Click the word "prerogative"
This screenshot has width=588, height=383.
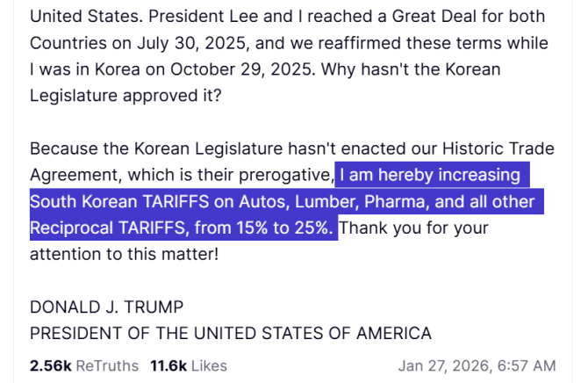pyautogui.click(x=279, y=175)
